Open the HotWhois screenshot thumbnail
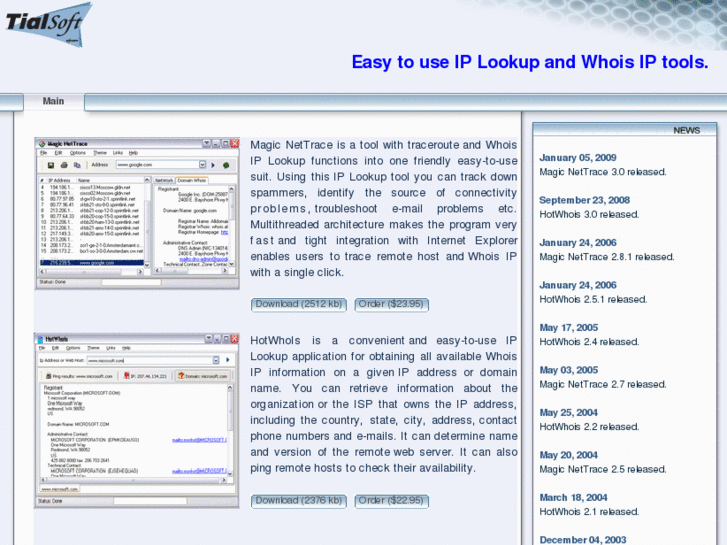The image size is (727, 545). 137,420
